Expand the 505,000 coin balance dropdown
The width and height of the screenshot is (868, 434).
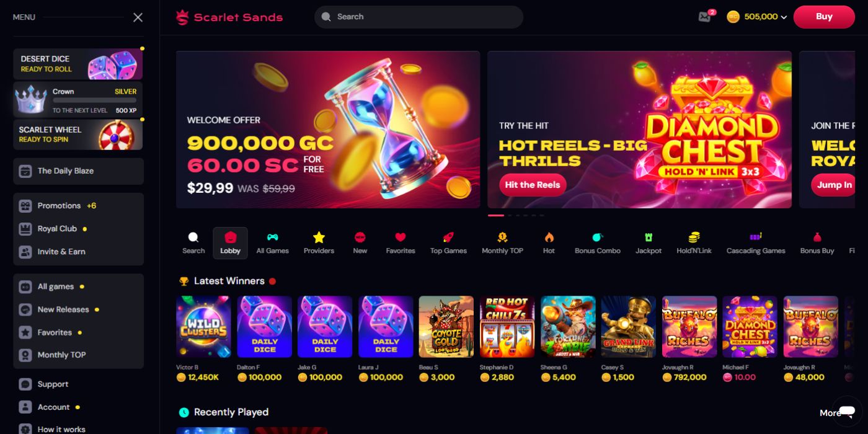coord(757,17)
